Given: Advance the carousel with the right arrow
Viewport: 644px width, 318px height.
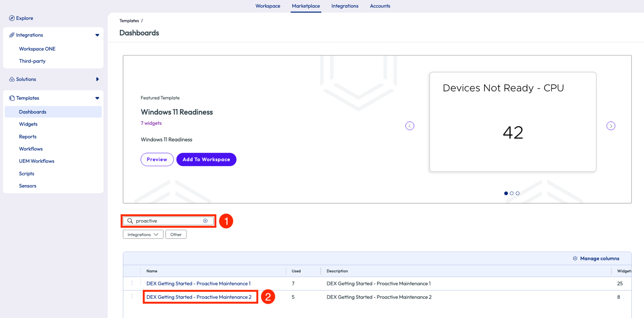Looking at the screenshot, I should coord(611,126).
